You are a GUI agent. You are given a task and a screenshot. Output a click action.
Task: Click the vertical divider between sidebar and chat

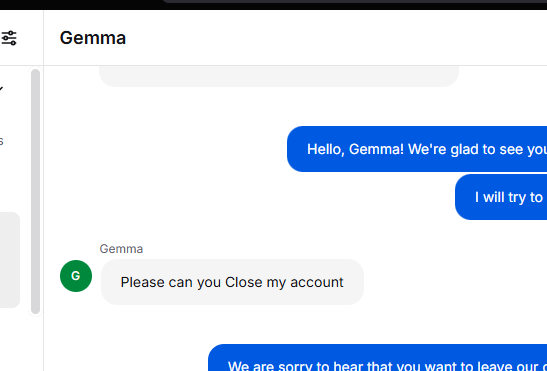tap(44, 190)
